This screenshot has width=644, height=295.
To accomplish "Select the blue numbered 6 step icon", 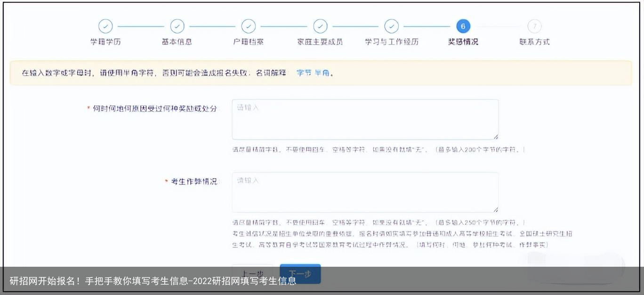I will [463, 26].
